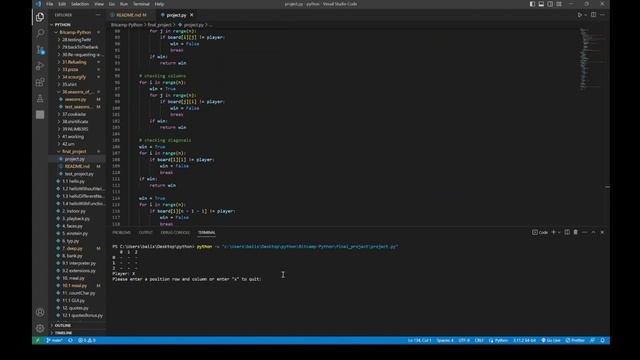
Task: Maximize the panel with chevron-up icon
Action: (593, 232)
